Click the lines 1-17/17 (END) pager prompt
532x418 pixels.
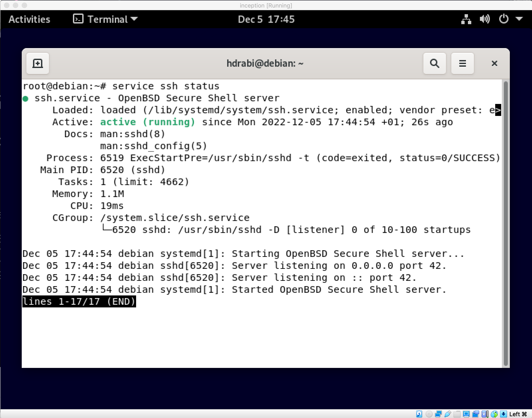[x=79, y=301]
